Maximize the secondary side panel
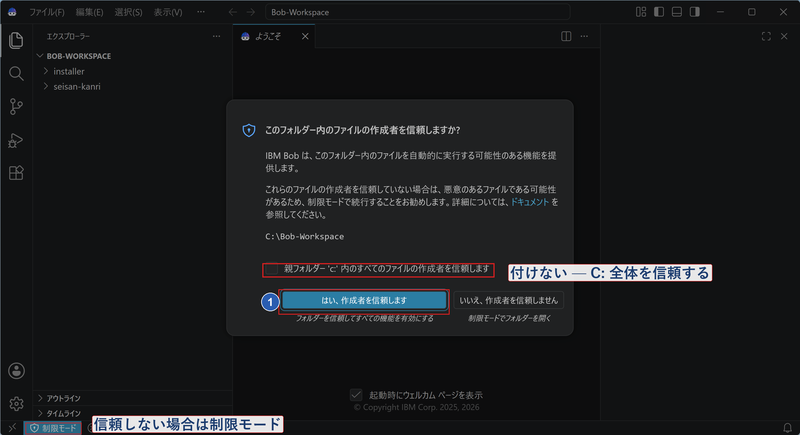Image resolution: width=800 pixels, height=435 pixels. coord(766,36)
